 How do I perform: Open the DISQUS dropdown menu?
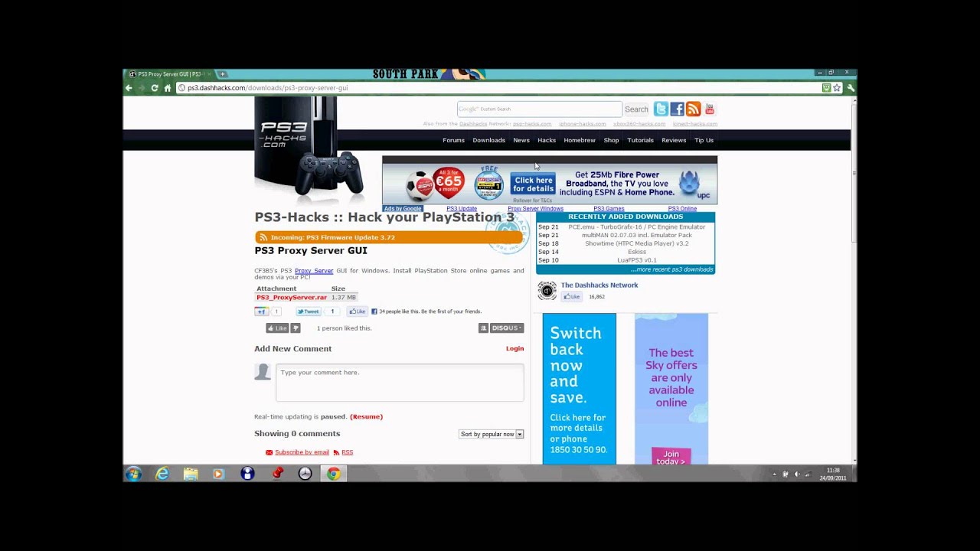tap(507, 328)
